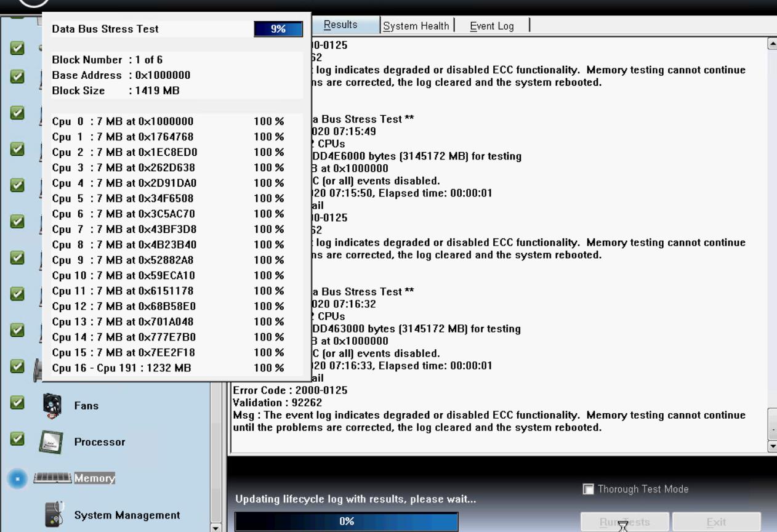The height and width of the screenshot is (532, 777).
Task: Click the Data Bus Stress Test progress bar
Action: click(278, 28)
